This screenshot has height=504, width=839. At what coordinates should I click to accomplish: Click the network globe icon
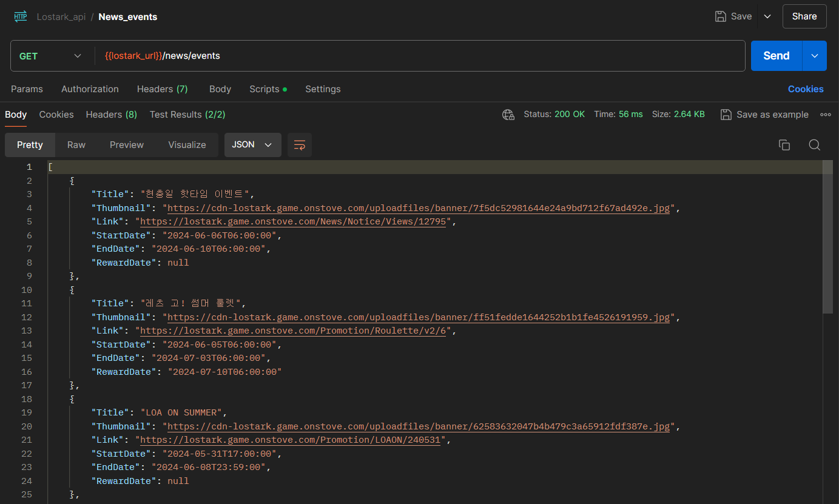(508, 115)
